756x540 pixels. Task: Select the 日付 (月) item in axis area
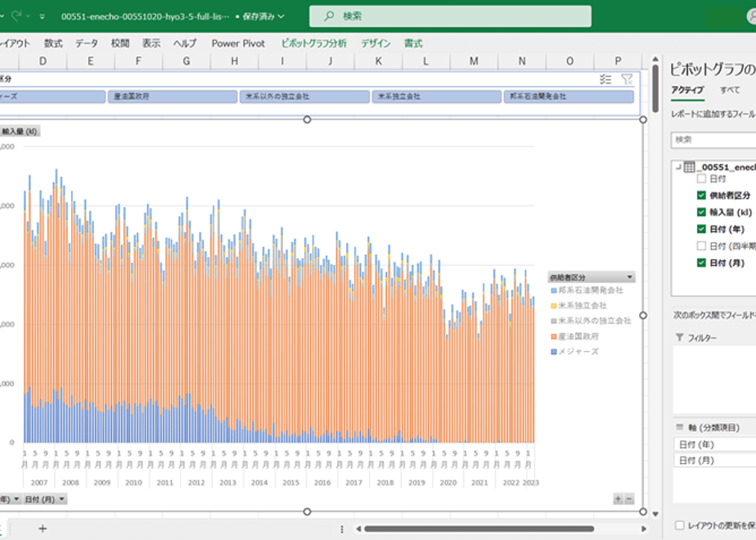714,461
